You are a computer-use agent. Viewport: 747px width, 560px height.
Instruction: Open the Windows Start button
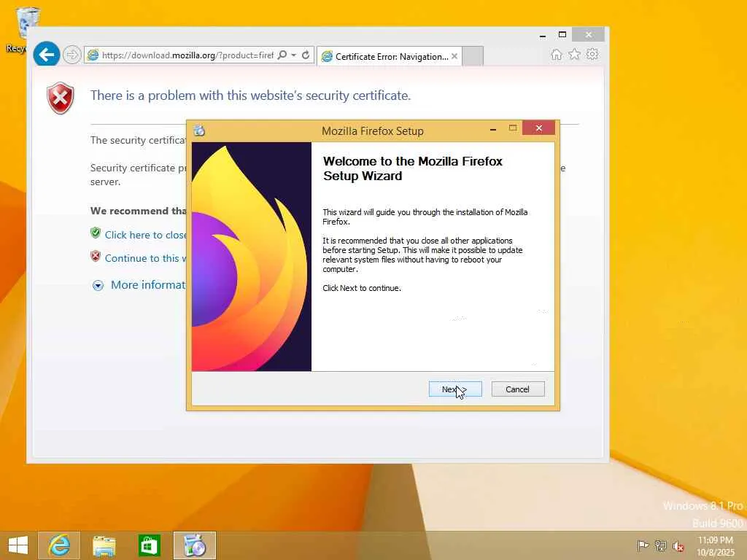coord(18,545)
